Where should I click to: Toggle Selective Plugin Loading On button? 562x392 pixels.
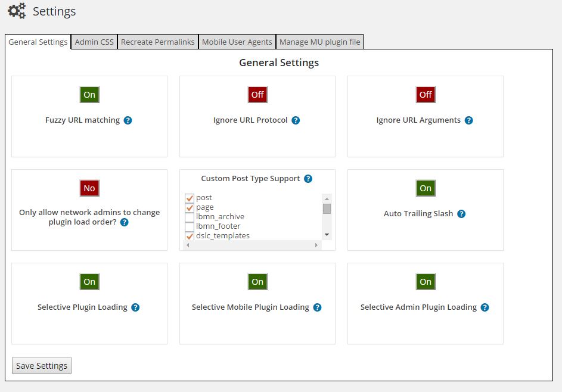tap(89, 282)
